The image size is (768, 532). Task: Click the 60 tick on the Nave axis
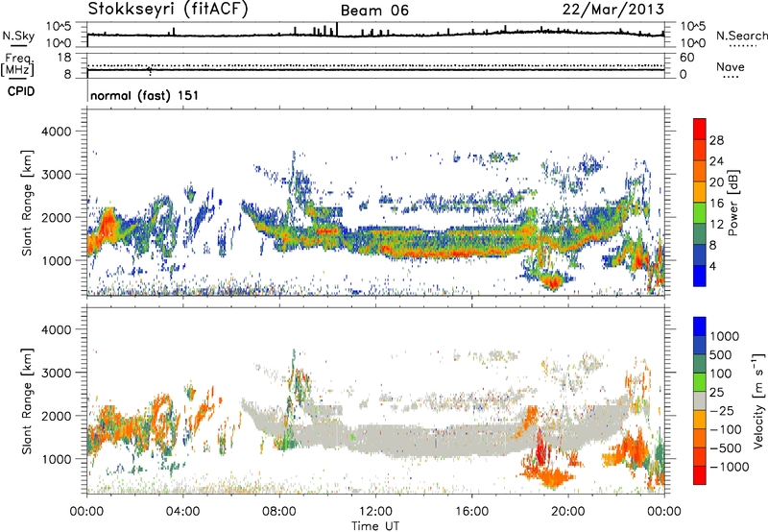686,58
